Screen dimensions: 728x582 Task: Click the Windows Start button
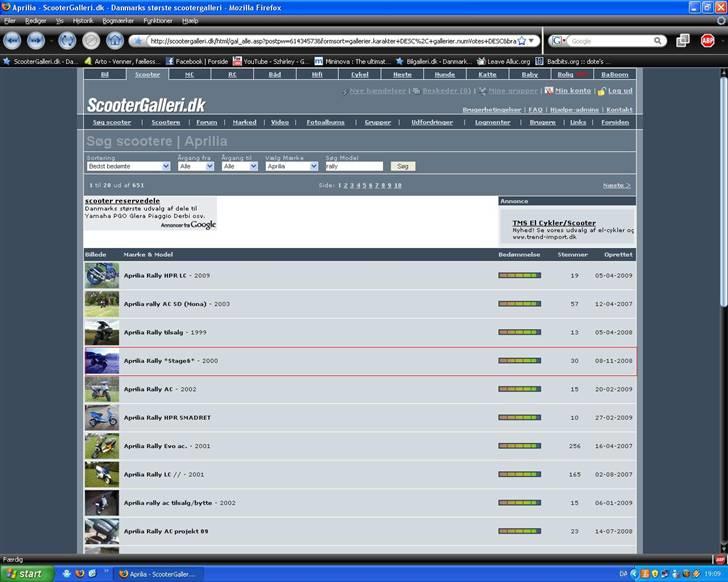[x=24, y=573]
